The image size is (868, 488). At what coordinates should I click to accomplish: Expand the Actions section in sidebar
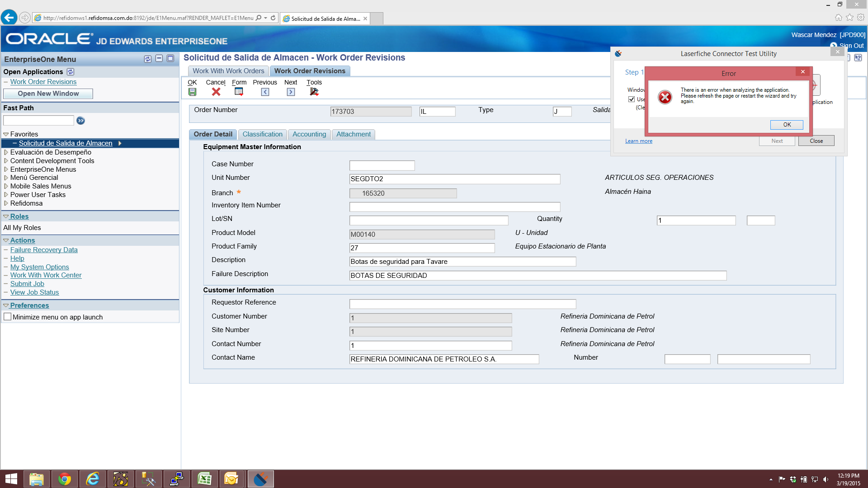pos(6,240)
